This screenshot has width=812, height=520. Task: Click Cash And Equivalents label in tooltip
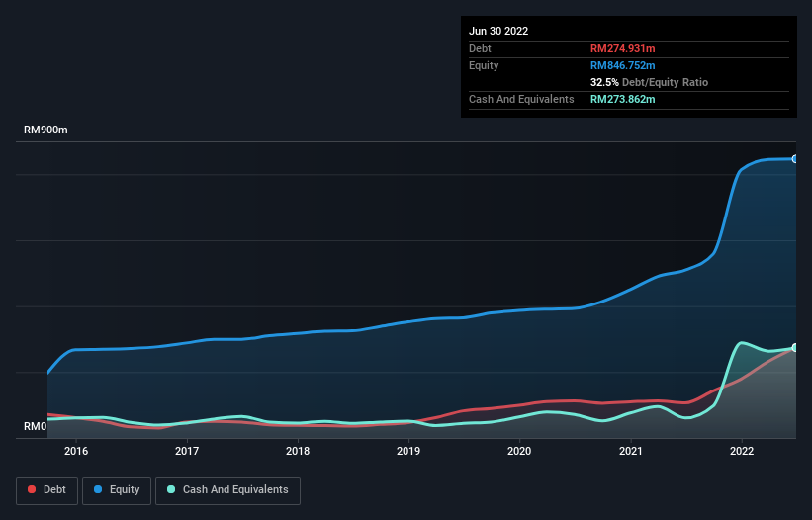pyautogui.click(x=521, y=99)
